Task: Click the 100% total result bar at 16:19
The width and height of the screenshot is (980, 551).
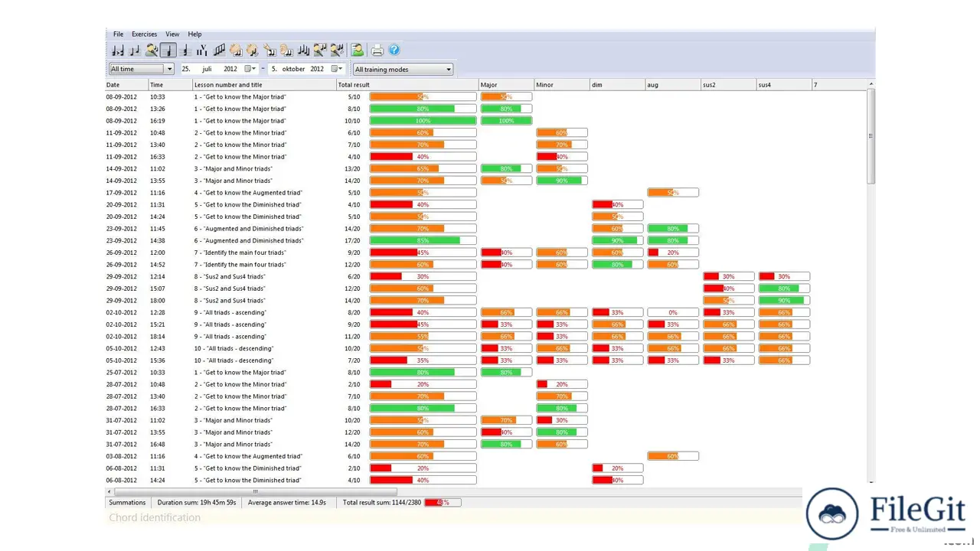Action: tap(423, 121)
